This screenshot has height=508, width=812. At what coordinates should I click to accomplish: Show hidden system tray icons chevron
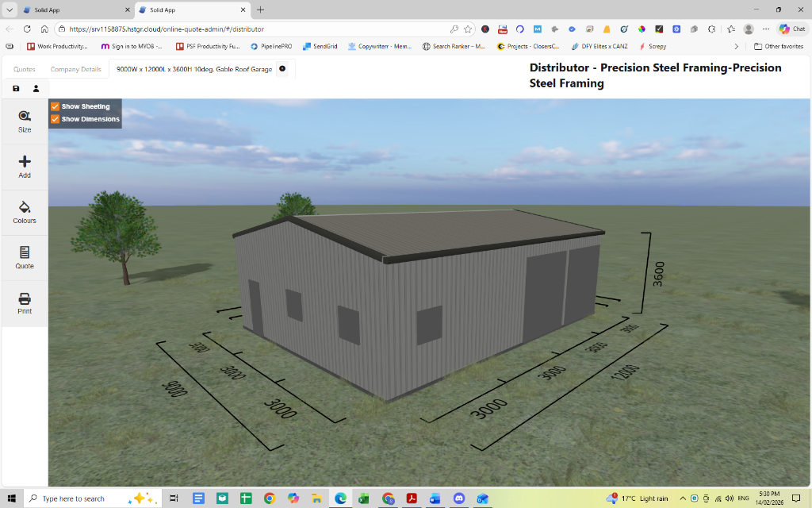tap(683, 498)
